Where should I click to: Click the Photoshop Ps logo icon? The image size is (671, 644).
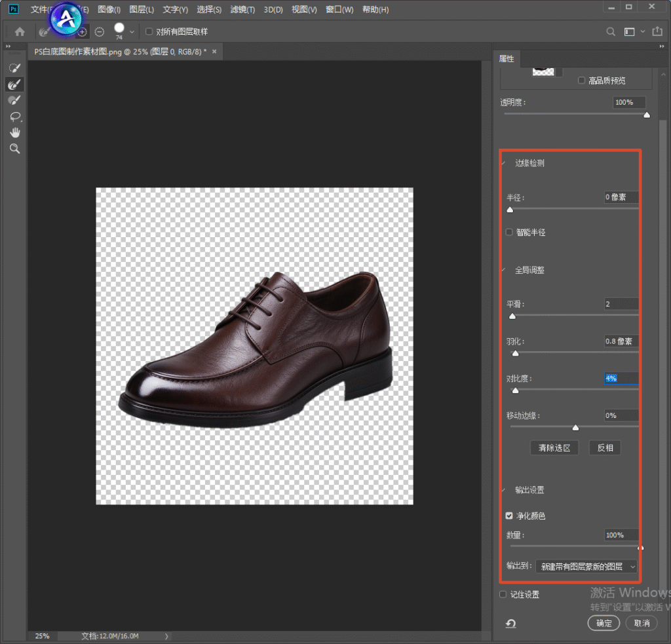(x=14, y=9)
